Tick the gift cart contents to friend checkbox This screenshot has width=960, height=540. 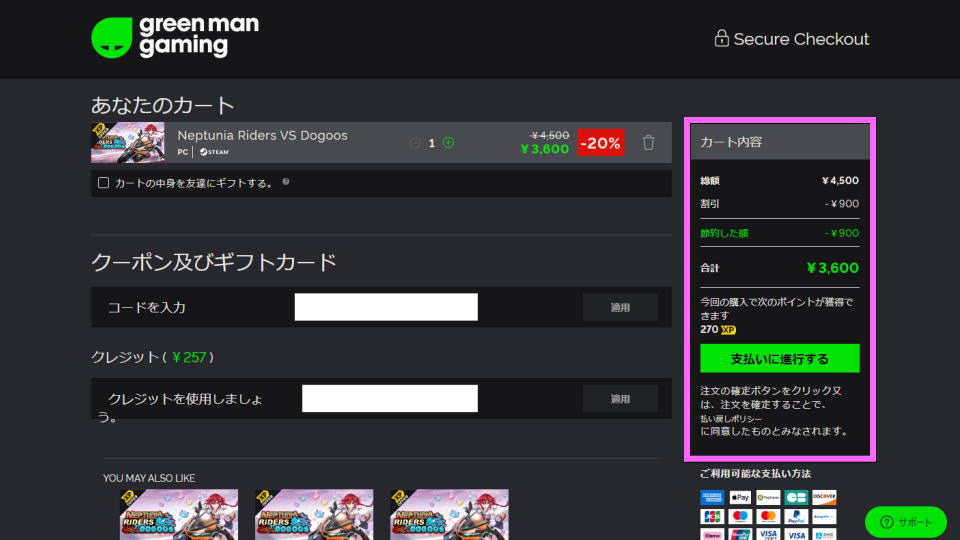point(103,182)
